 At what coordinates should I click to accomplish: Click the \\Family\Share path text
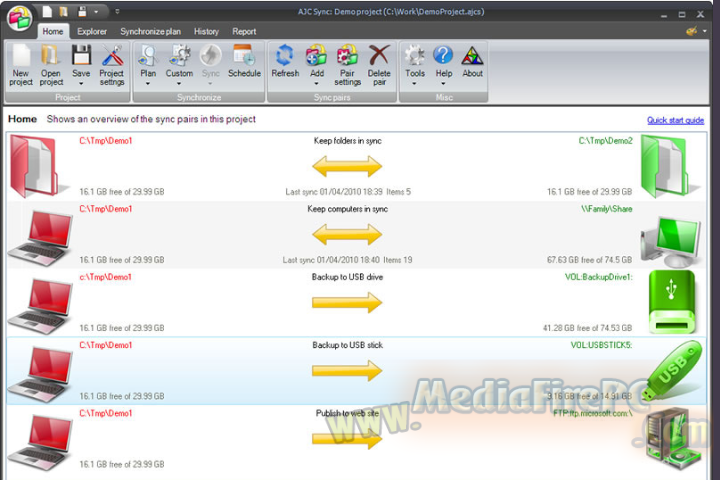607,209
